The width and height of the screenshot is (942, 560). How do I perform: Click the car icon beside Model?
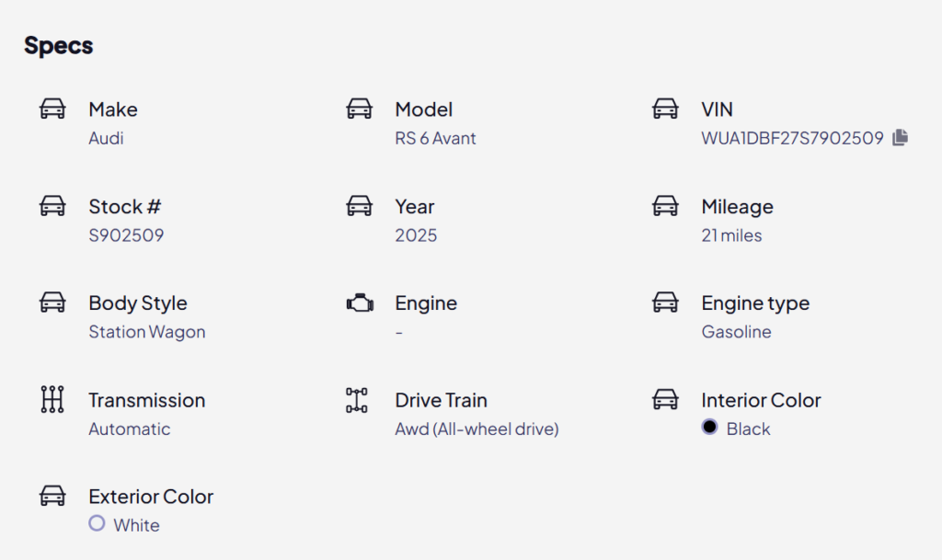[360, 109]
